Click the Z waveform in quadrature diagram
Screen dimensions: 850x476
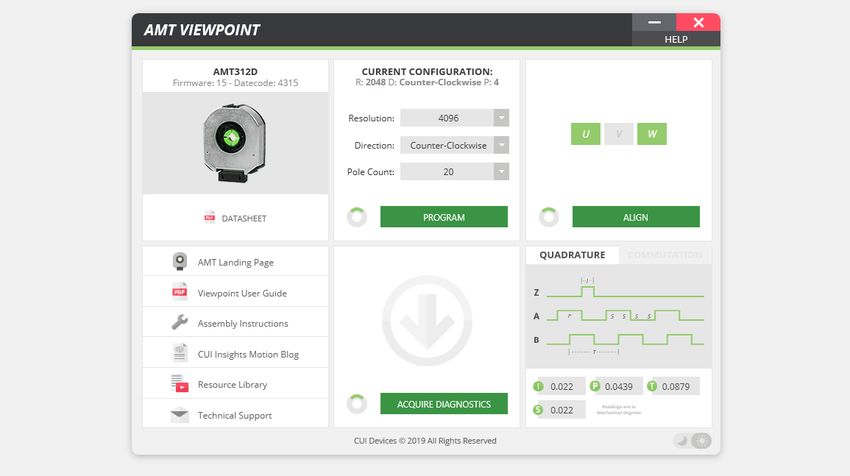click(625, 292)
